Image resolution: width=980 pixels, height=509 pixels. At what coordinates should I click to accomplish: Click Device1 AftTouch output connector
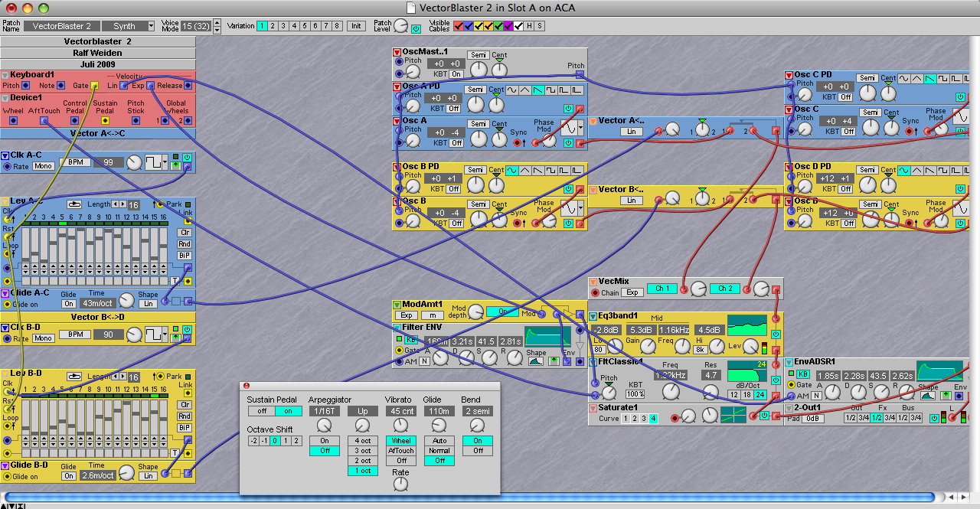pyautogui.click(x=44, y=121)
